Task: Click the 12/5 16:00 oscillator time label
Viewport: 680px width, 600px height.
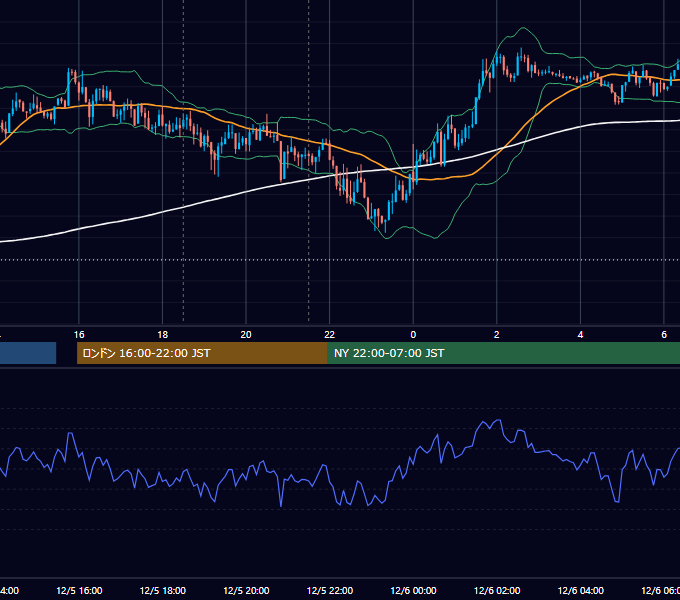Action: pos(79,591)
